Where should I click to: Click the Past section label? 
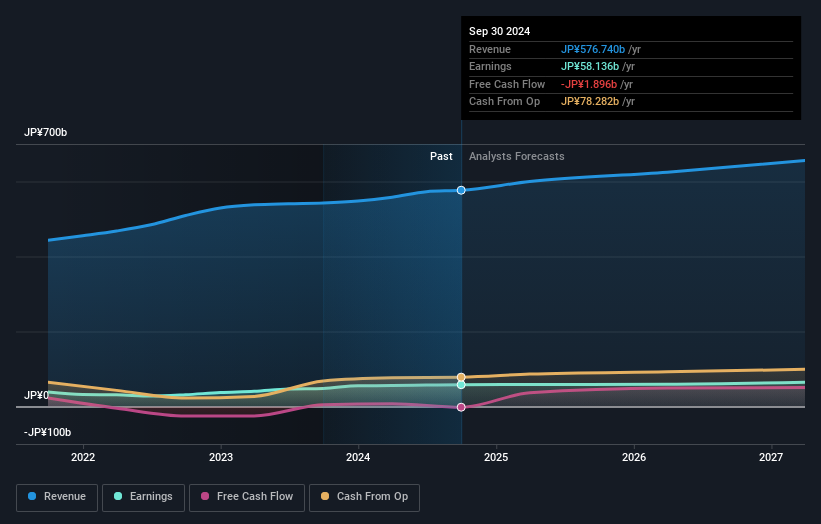coord(441,156)
